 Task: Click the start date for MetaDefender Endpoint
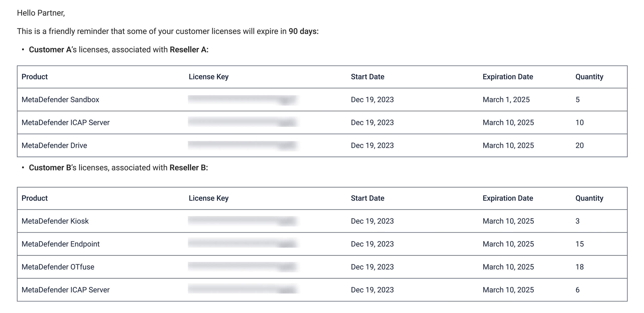(x=372, y=244)
